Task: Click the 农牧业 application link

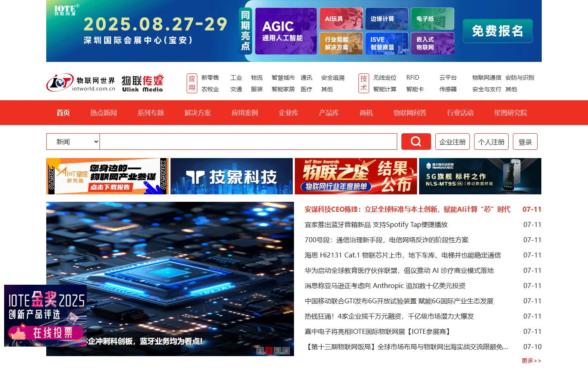Action: pos(210,89)
